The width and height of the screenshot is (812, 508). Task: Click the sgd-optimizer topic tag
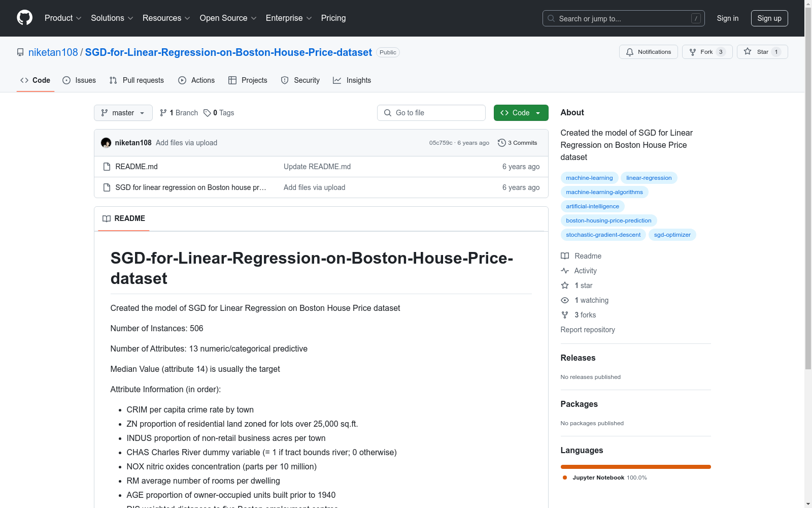[672, 235]
